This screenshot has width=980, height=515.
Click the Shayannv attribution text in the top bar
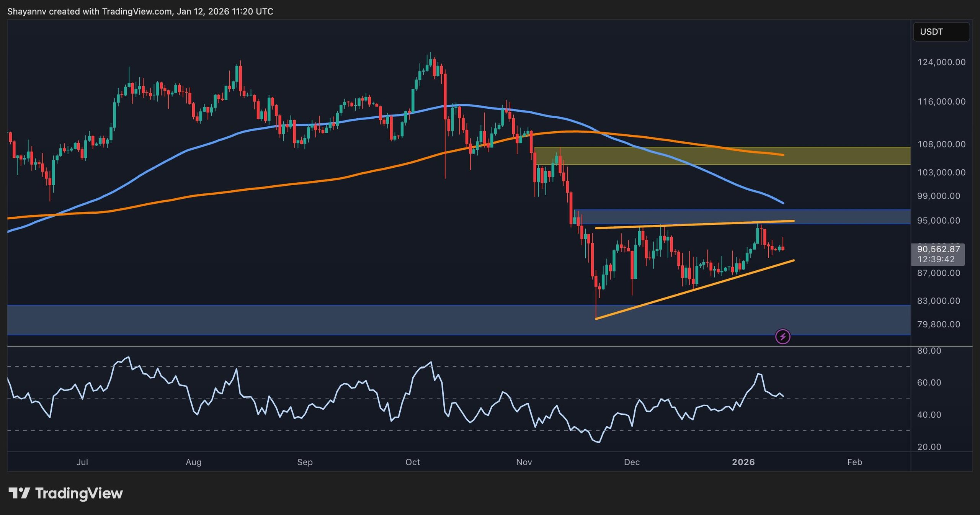pos(27,11)
